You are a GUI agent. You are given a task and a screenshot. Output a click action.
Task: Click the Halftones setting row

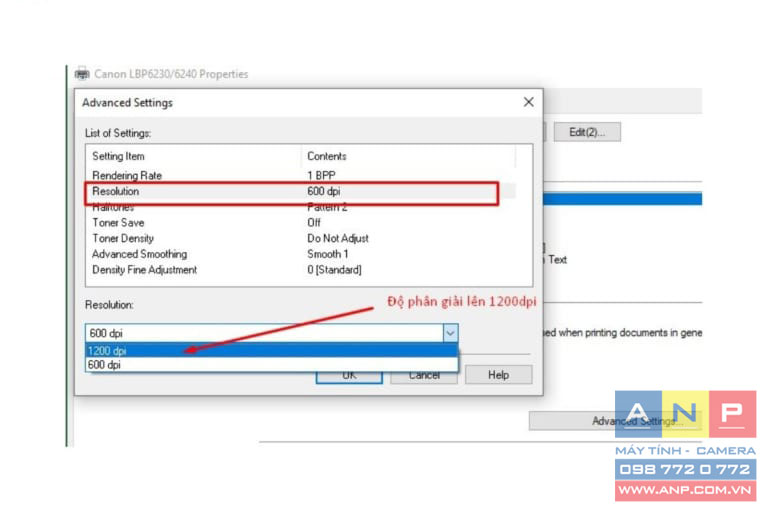(300, 208)
